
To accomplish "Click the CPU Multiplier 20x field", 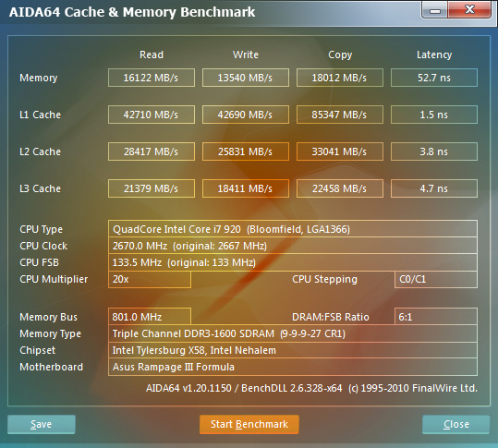I will pos(150,279).
